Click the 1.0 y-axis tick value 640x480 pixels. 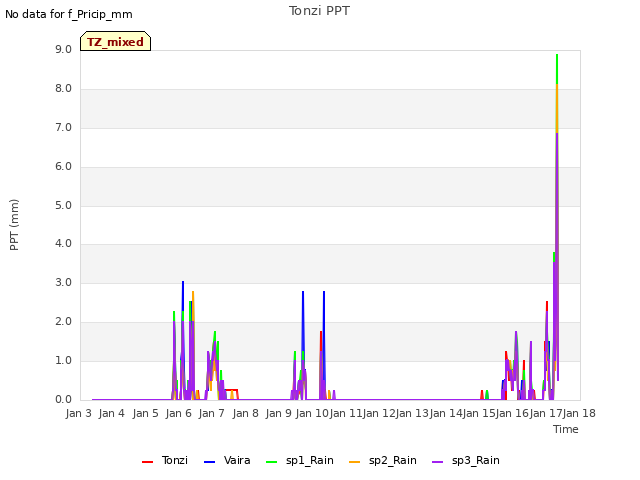coord(63,360)
